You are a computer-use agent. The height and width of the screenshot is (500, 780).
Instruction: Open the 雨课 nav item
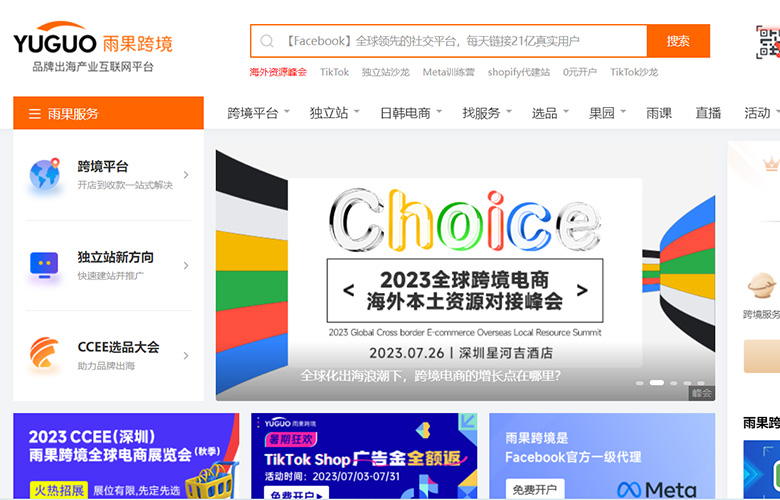pyautogui.click(x=659, y=113)
